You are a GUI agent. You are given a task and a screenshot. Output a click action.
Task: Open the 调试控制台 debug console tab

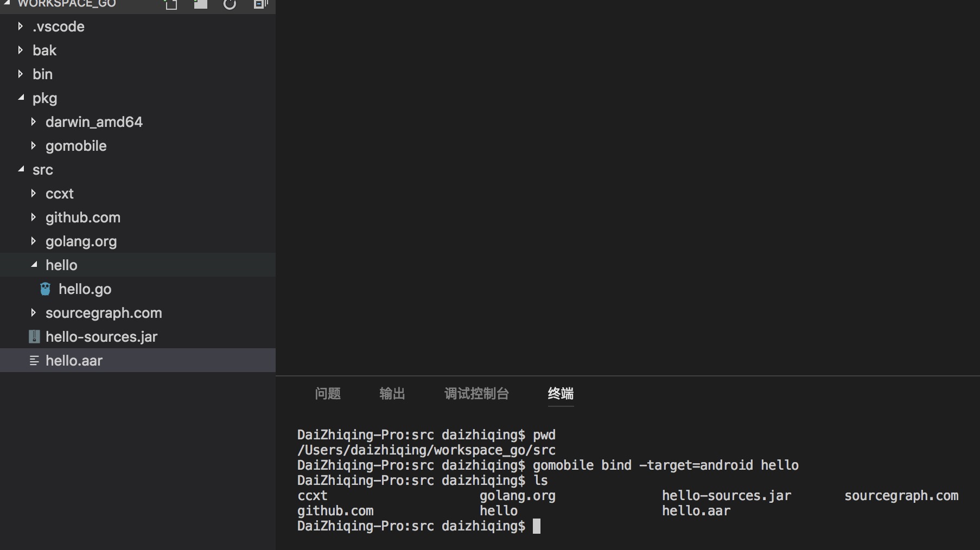click(x=476, y=394)
